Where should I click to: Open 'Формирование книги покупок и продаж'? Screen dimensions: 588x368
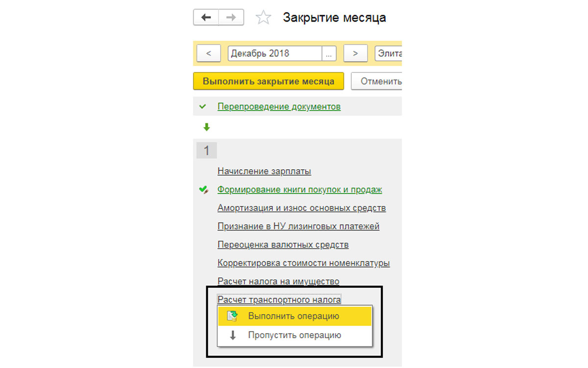pos(300,190)
